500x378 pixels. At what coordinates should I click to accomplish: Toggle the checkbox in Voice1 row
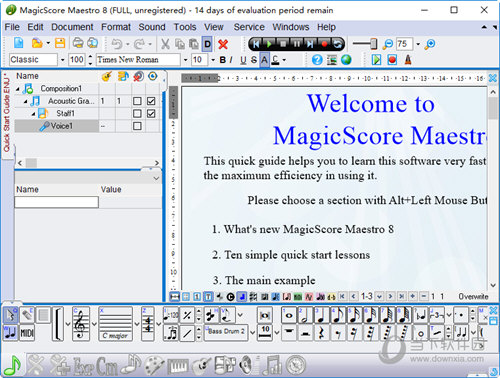click(x=137, y=126)
